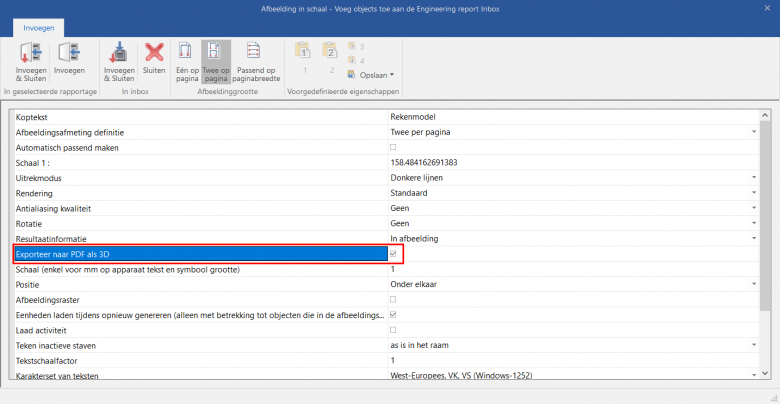Expand the Positie dropdown
The image size is (780, 404).
point(753,284)
